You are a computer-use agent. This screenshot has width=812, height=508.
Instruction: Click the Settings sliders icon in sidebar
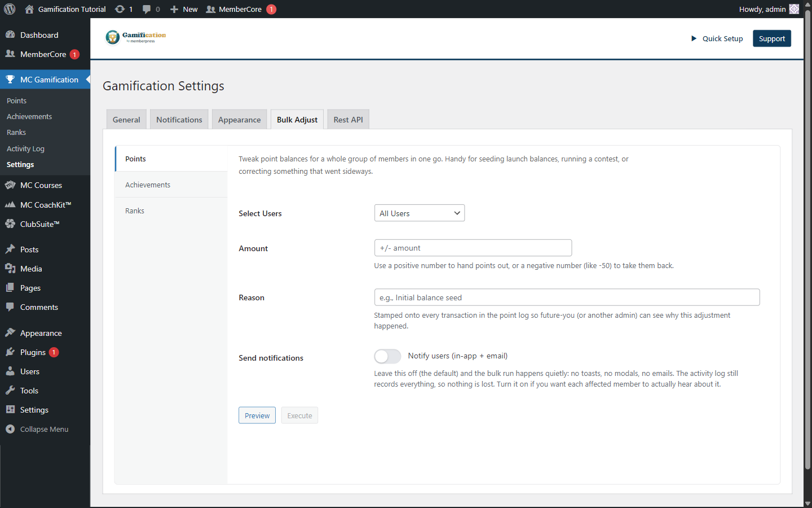(10, 409)
